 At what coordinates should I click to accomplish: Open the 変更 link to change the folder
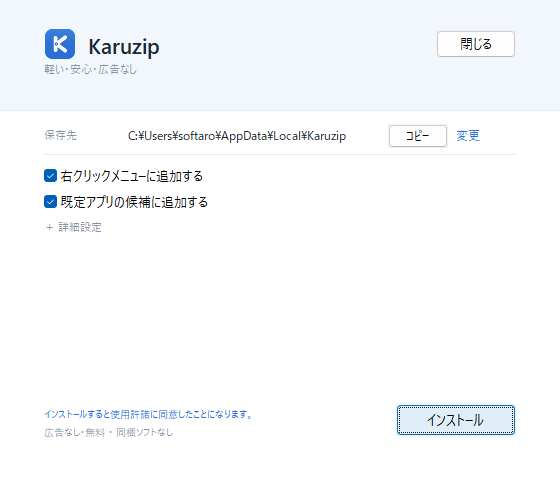tap(468, 136)
